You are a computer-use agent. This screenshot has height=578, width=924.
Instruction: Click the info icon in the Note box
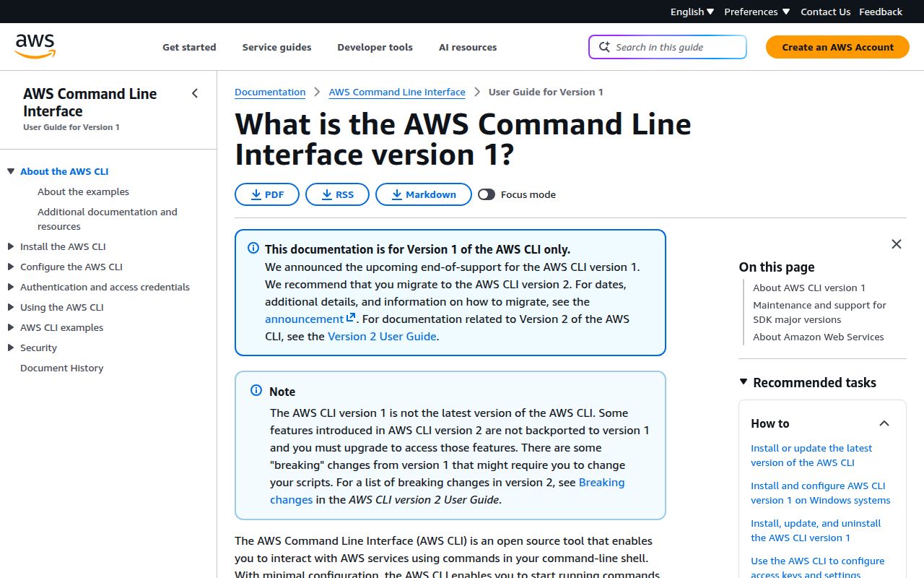[256, 390]
